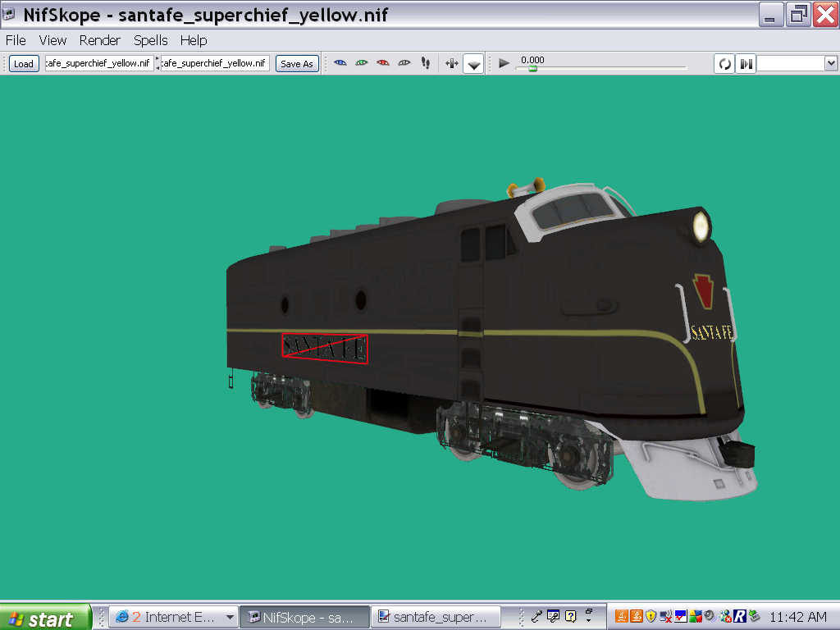
Task: Click the Load button
Action: click(24, 64)
